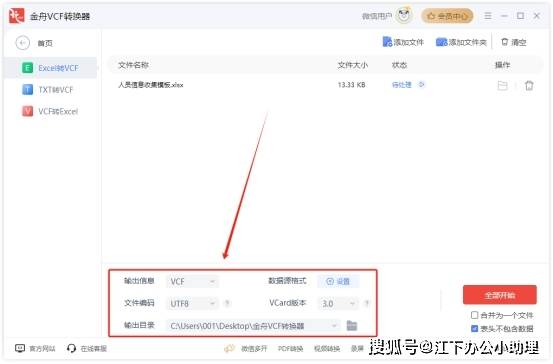Click the 视频转换 bottom link
This screenshot has height=364, width=553.
pos(327,348)
